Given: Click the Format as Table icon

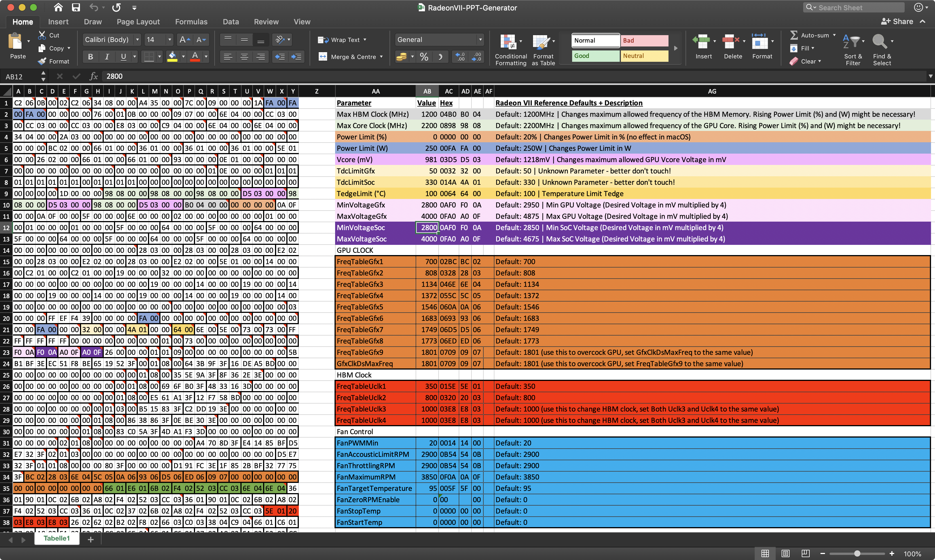Looking at the screenshot, I should tap(541, 42).
